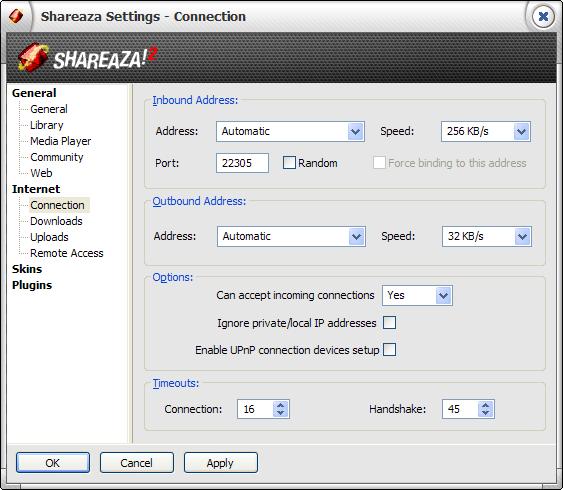The width and height of the screenshot is (563, 490).
Task: Open the Inbound Address dropdown
Action: (290, 131)
